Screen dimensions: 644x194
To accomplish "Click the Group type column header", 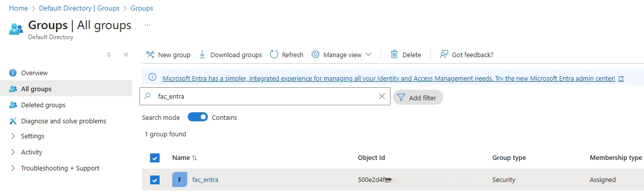I will pos(509,158).
